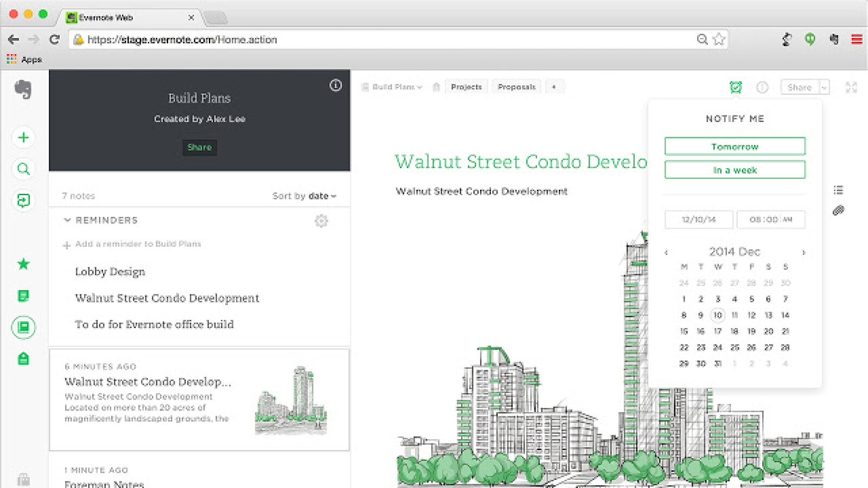Click the tag icon before Projects
The image size is (868, 488).
pyautogui.click(x=436, y=87)
